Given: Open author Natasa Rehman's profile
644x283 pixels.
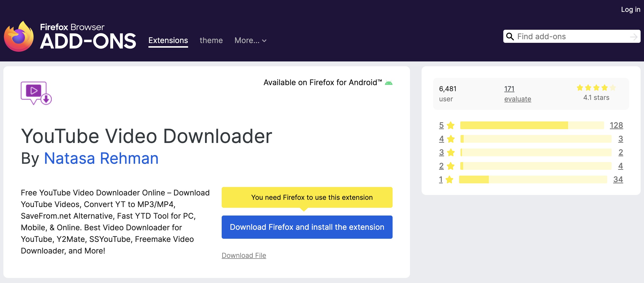Looking at the screenshot, I should coord(101,158).
